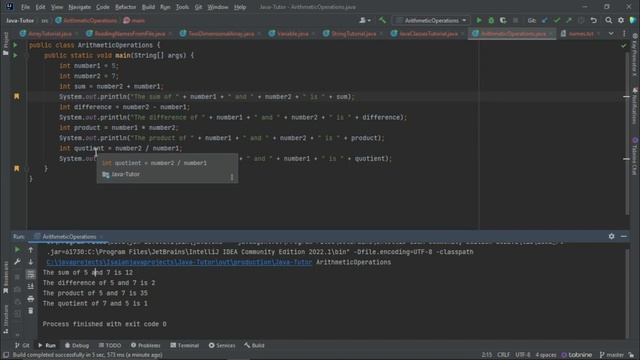The width and height of the screenshot is (640, 360).
Task: Clear the console with trash icon
Action: pos(31,311)
